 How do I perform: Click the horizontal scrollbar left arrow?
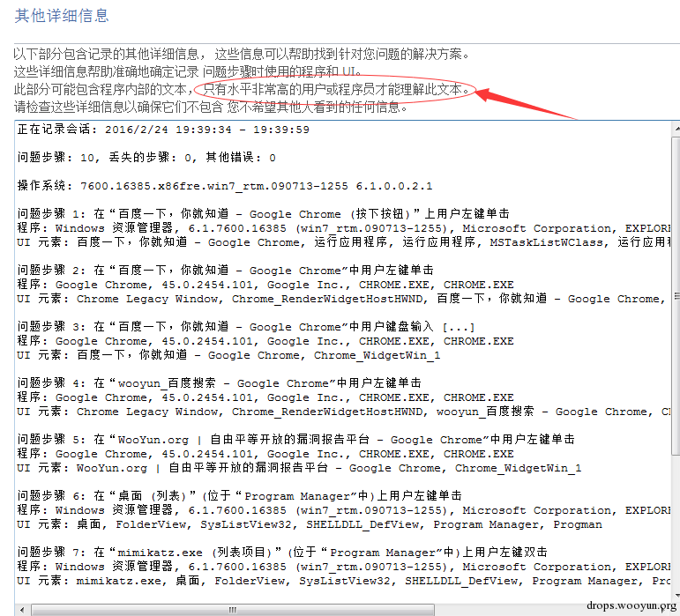tap(22, 610)
